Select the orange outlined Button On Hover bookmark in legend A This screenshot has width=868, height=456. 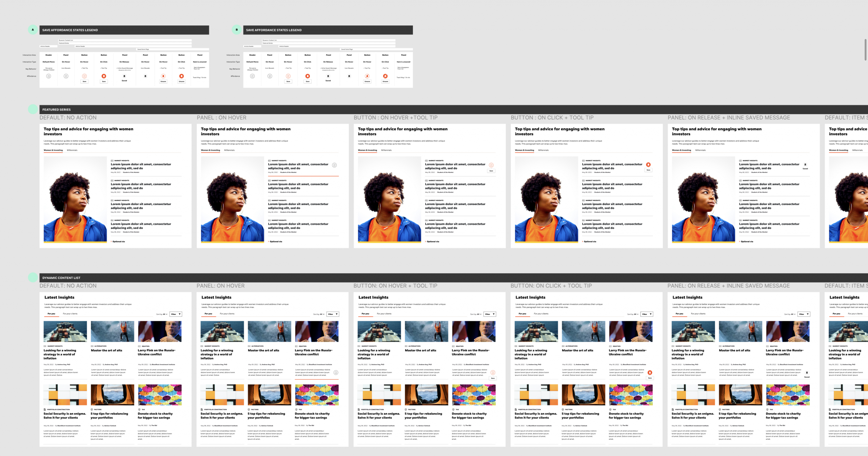point(84,76)
